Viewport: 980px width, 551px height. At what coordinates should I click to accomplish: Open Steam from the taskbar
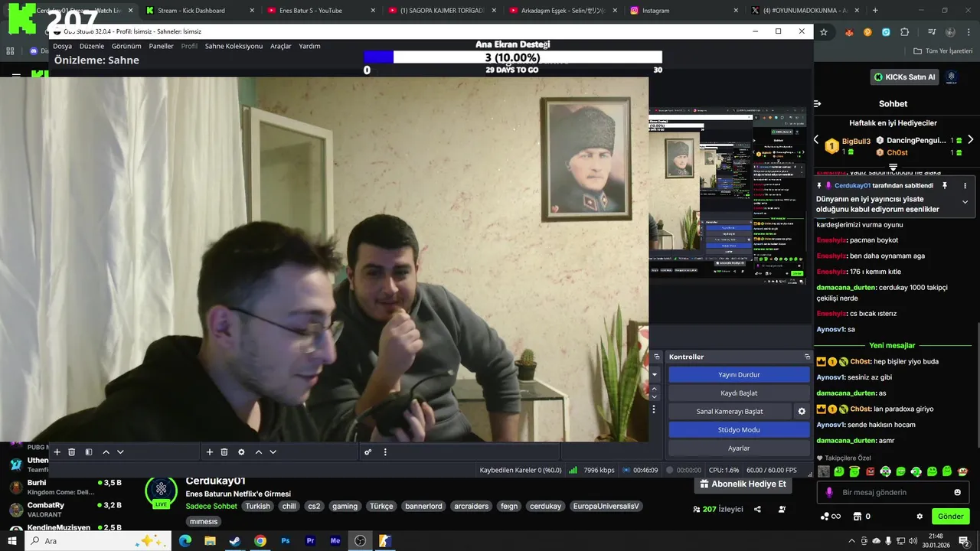click(235, 541)
